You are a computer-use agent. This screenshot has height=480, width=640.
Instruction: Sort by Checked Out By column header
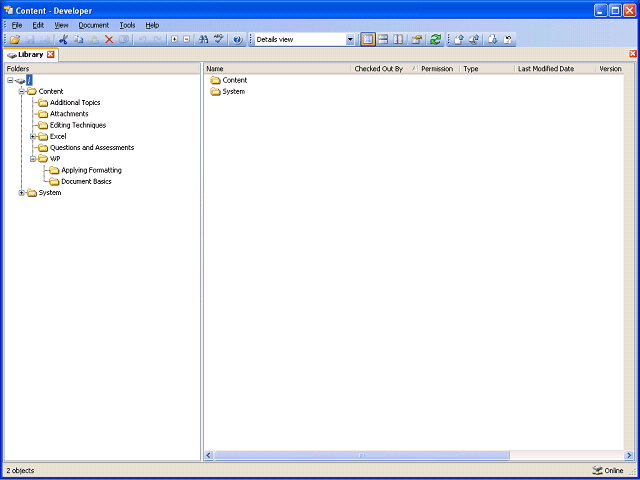384,69
